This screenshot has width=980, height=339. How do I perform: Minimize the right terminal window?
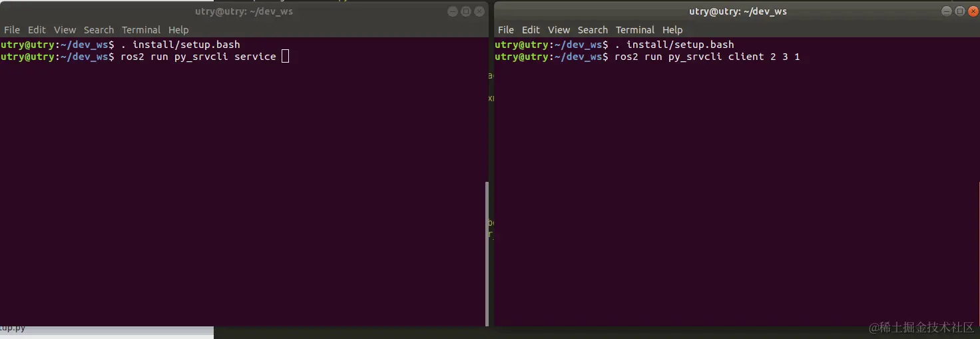coord(947,11)
